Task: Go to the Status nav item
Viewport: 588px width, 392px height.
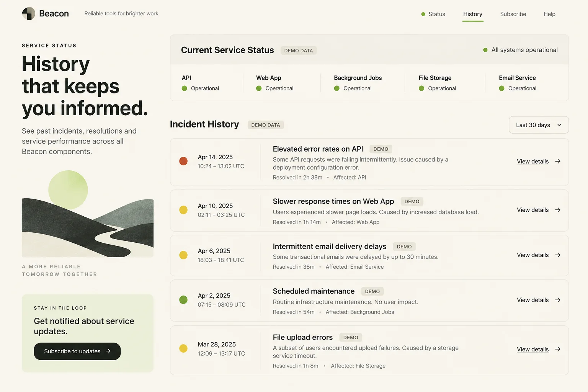Action: click(433, 14)
